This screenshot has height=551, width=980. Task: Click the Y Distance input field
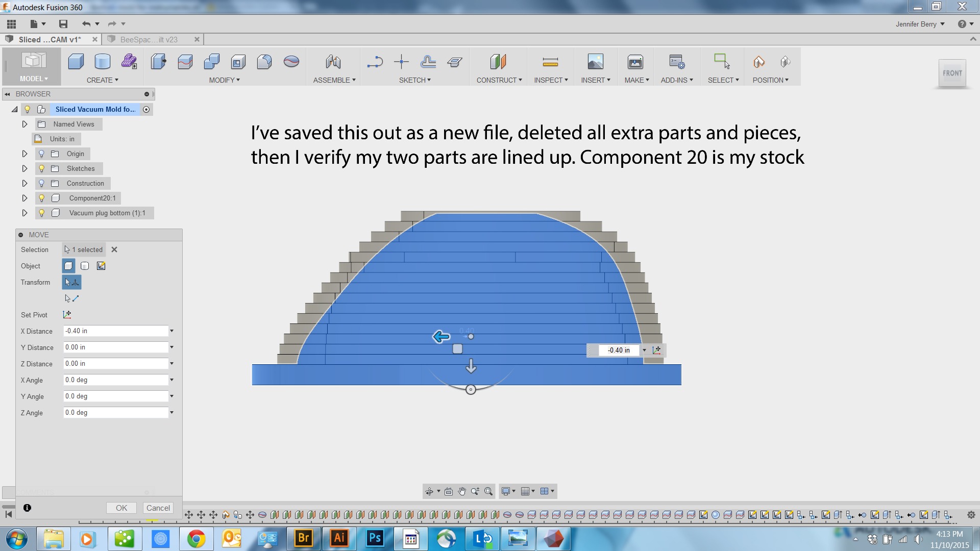(115, 347)
